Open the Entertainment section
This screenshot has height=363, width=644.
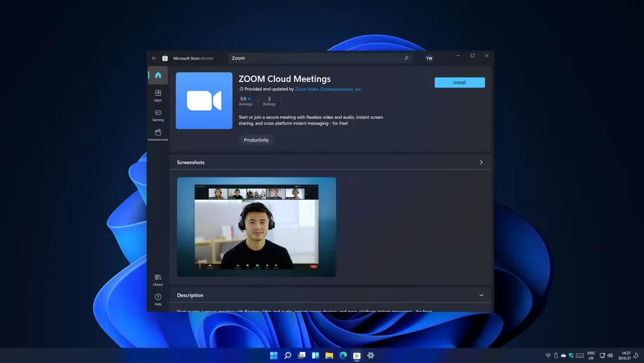[x=158, y=135]
